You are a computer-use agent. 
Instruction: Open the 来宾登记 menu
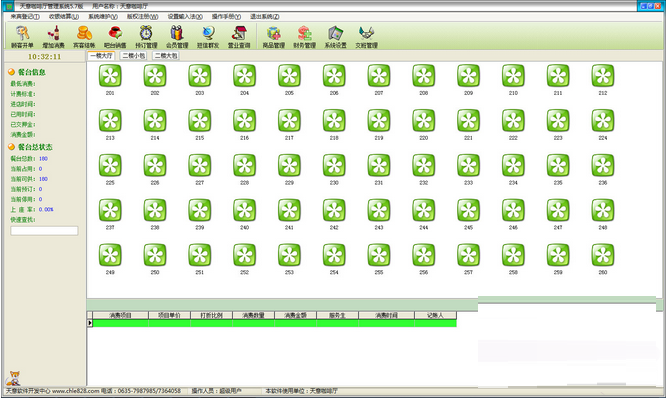pos(21,16)
